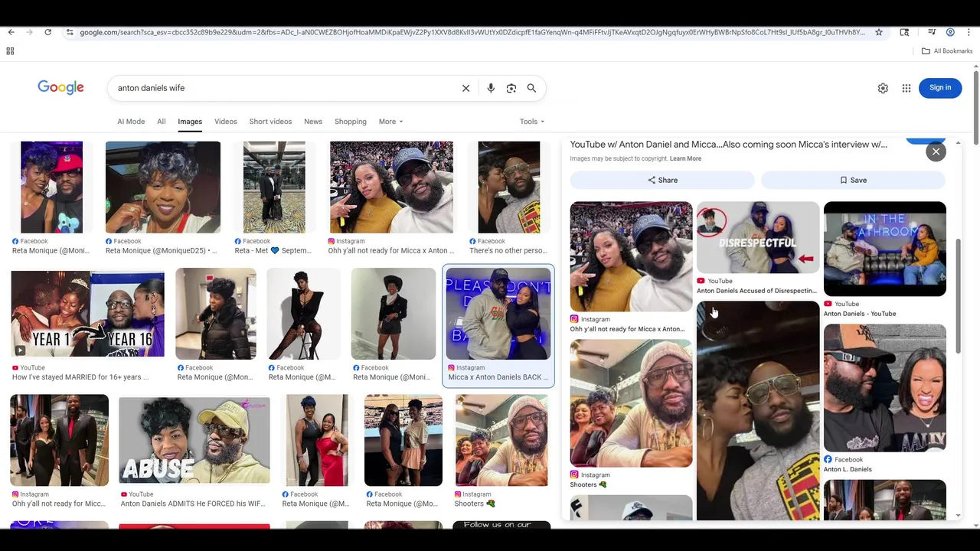This screenshot has height=551, width=980.
Task: Click the page vertical scrollbar
Action: (976, 107)
